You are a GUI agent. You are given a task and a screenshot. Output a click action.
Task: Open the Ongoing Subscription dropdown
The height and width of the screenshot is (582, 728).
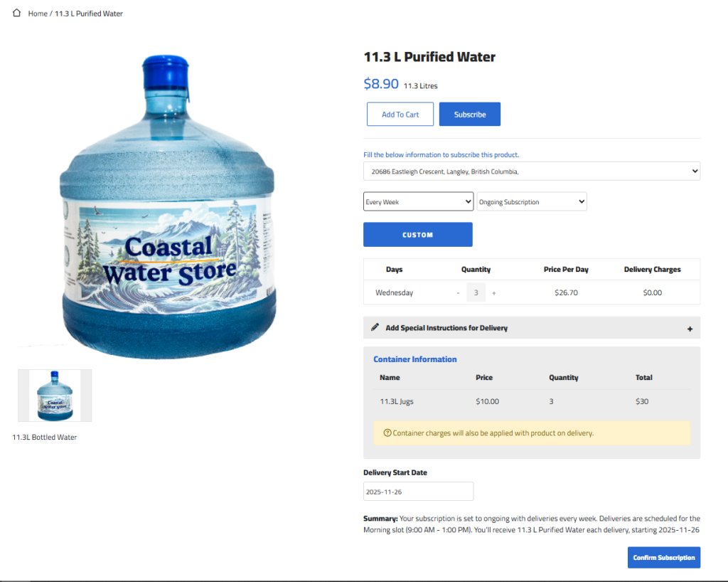coord(532,202)
